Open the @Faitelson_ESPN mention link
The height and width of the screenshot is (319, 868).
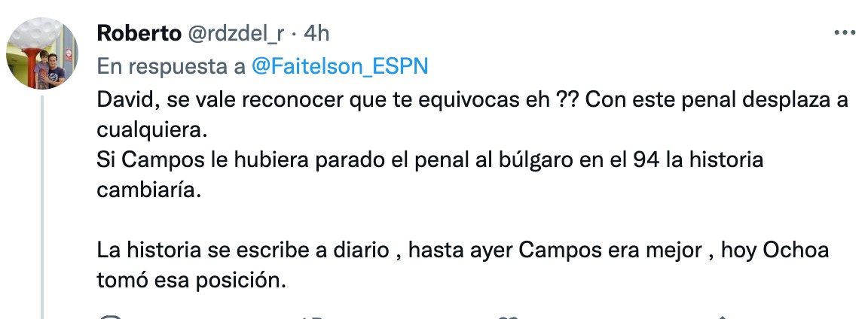[340, 66]
